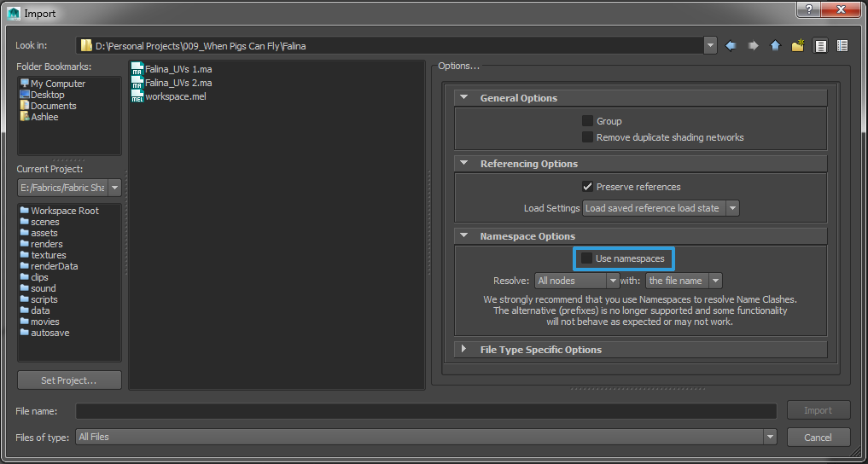Select the Falina_UVs 1.ma file
The width and height of the screenshot is (868, 464).
coord(172,69)
